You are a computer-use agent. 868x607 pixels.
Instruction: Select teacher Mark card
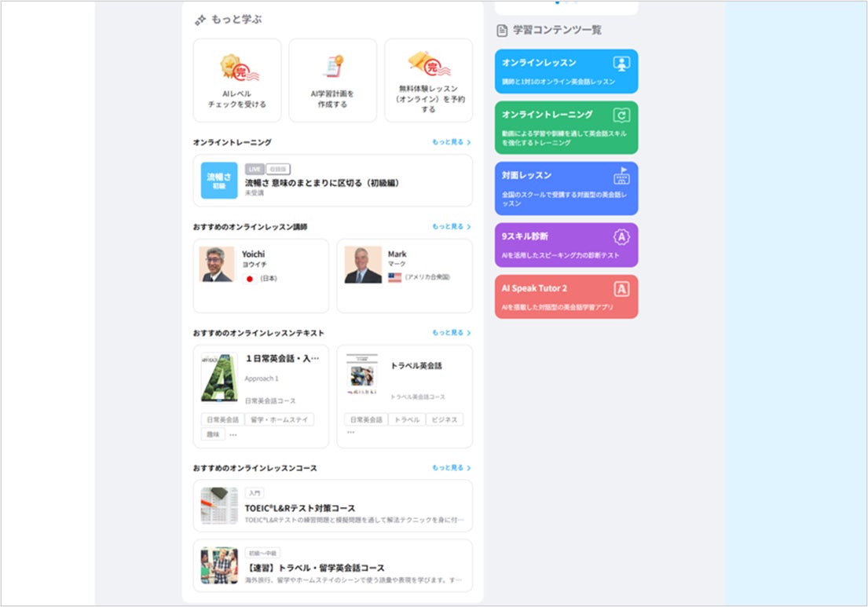coord(405,276)
